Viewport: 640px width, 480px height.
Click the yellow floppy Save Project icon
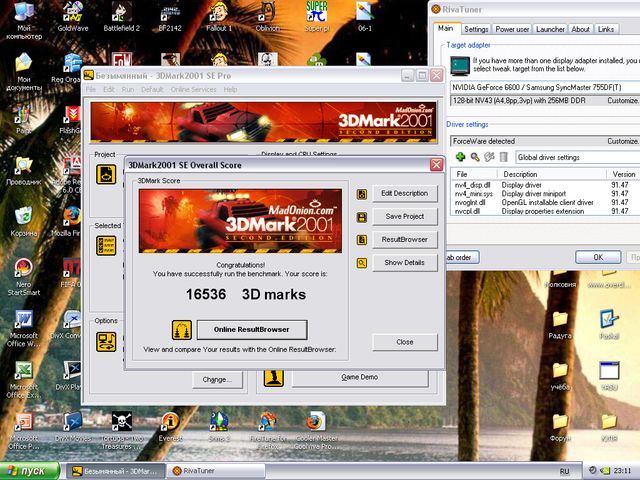[x=362, y=217]
